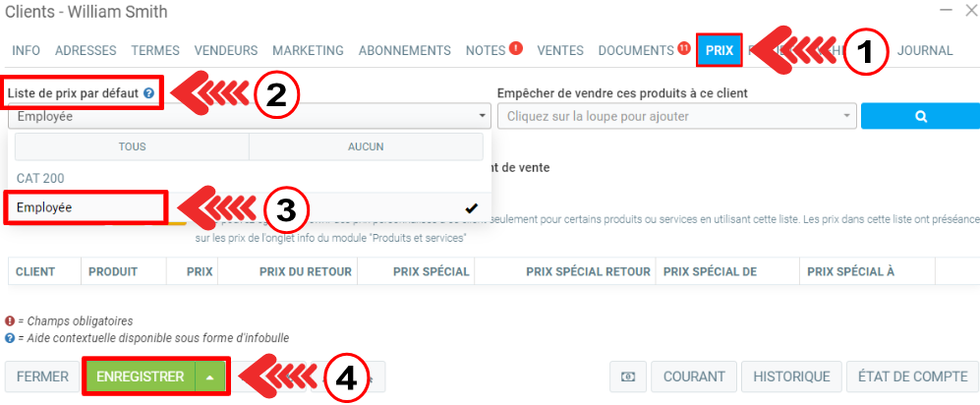Open the default price list dropdown

249,116
